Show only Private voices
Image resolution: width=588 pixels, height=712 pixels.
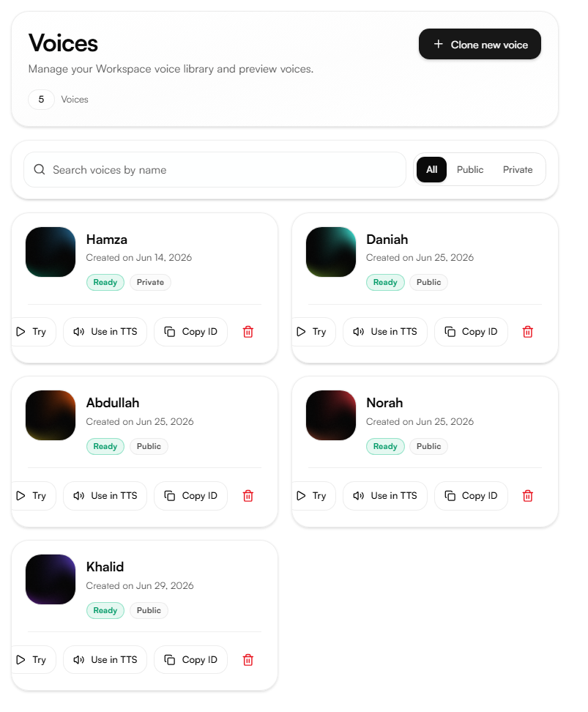tap(518, 169)
